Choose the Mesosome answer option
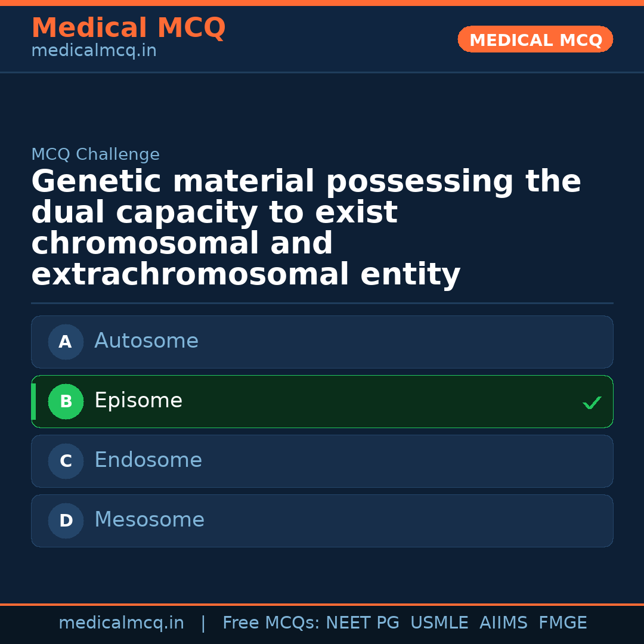This screenshot has height=644, width=644. tap(322, 521)
